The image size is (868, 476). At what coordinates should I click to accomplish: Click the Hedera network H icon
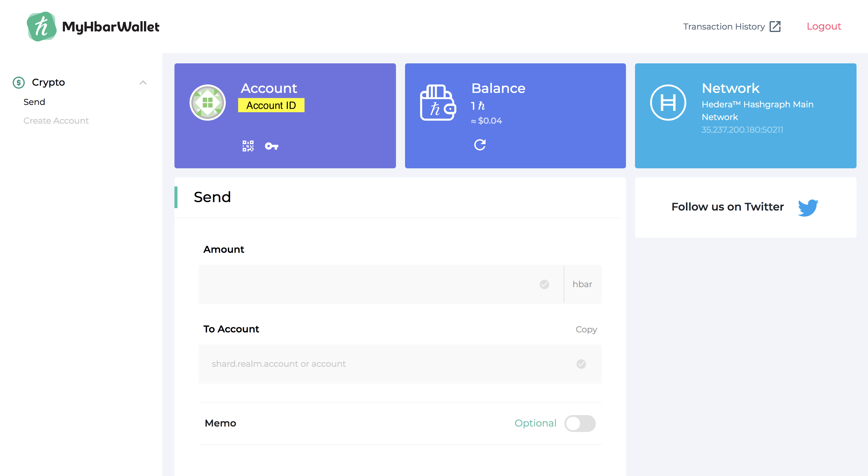[x=668, y=102]
